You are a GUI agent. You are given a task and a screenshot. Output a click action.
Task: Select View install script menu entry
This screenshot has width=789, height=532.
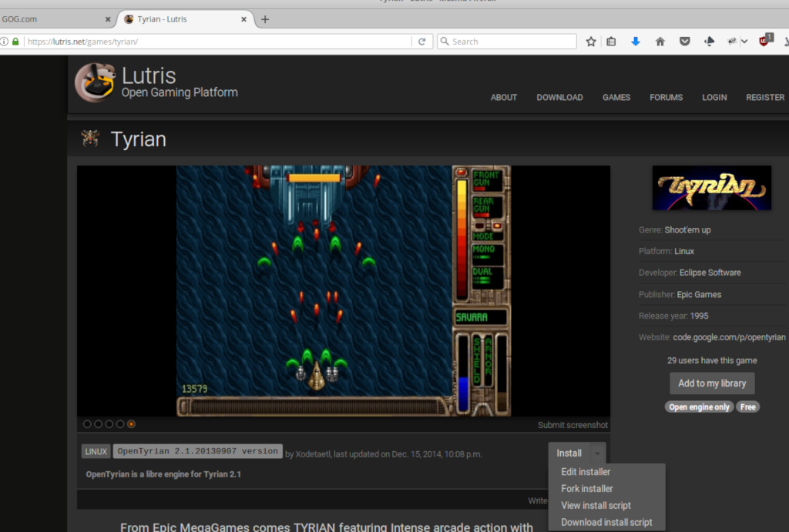click(596, 505)
